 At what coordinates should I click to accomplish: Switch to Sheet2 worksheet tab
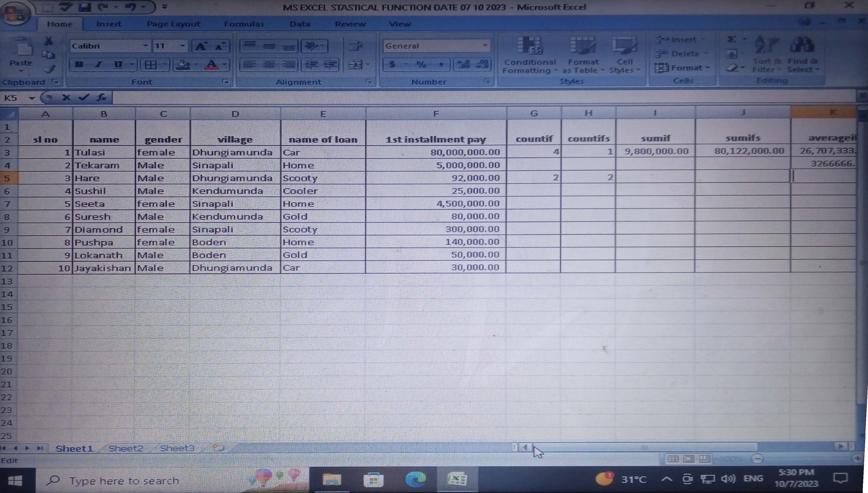[x=126, y=448]
